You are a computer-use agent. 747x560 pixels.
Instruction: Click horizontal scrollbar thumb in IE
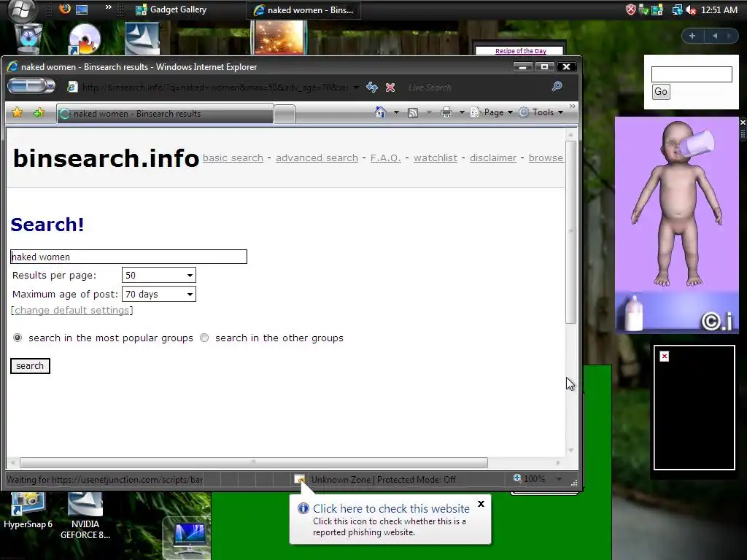tap(253, 462)
